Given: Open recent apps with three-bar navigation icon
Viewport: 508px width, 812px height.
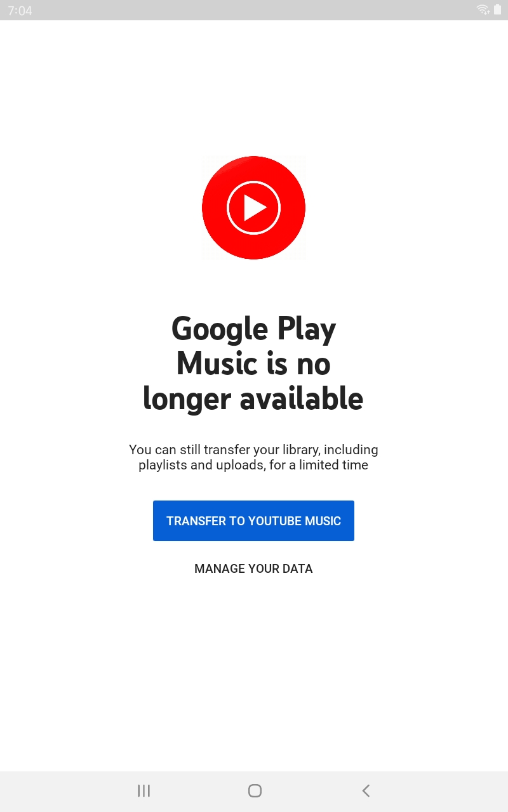Looking at the screenshot, I should click(144, 790).
